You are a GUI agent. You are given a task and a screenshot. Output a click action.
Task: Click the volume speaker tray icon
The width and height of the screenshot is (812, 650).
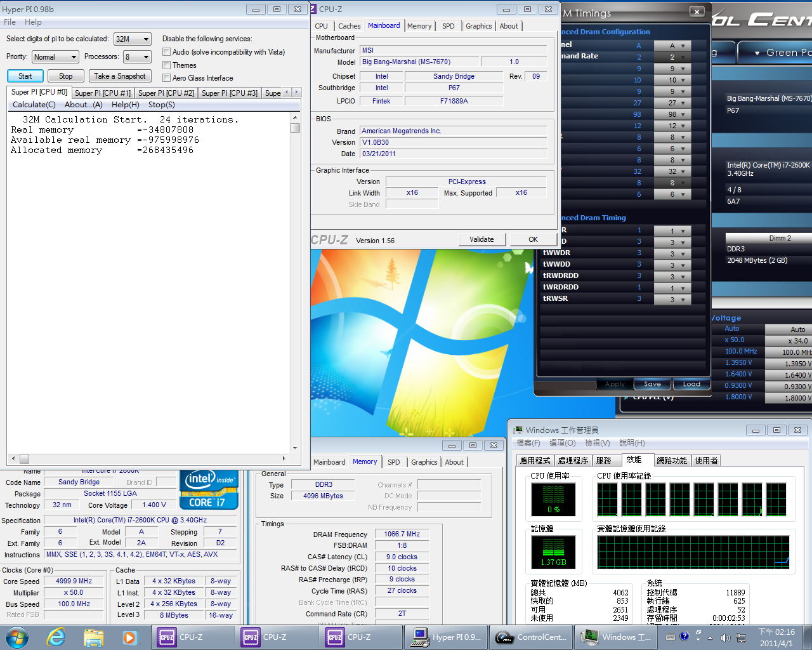point(725,637)
